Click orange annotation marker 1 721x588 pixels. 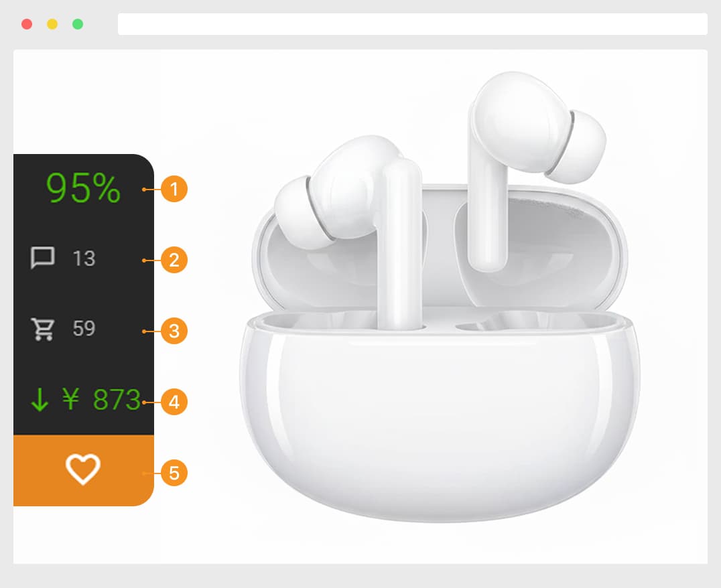tap(174, 189)
